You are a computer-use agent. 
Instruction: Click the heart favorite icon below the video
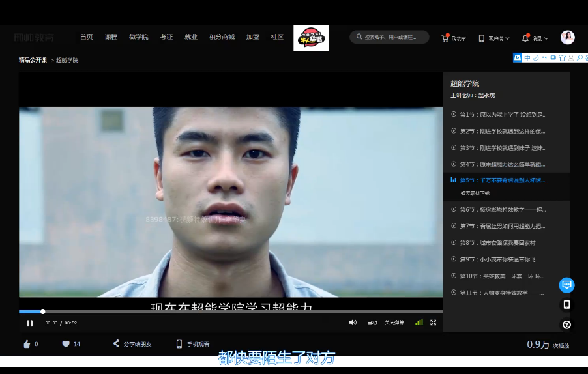pyautogui.click(x=66, y=344)
